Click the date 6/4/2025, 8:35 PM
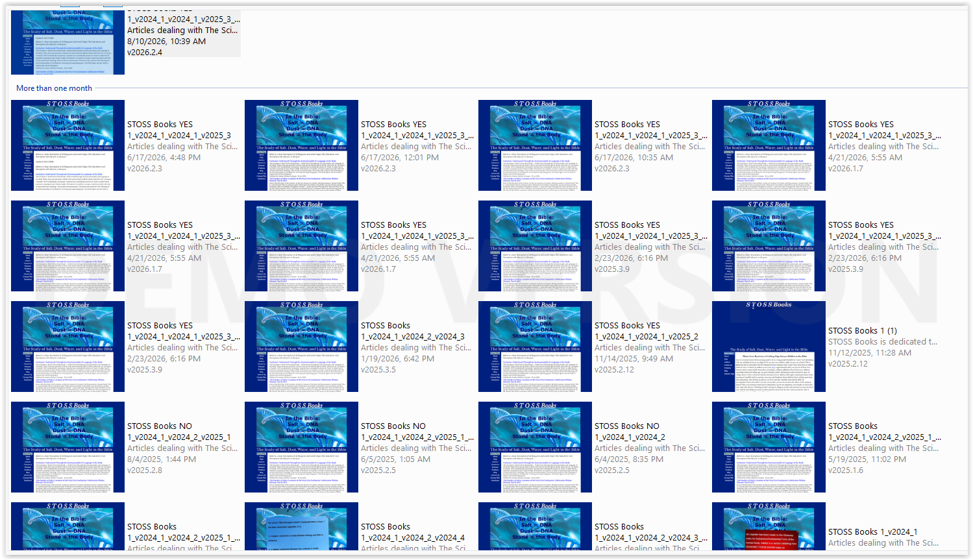Screen dimensions: 973x560 point(629,459)
